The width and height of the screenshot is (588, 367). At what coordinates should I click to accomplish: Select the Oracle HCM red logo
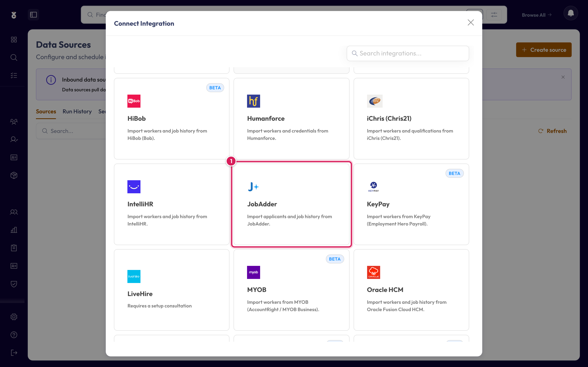[x=373, y=272]
